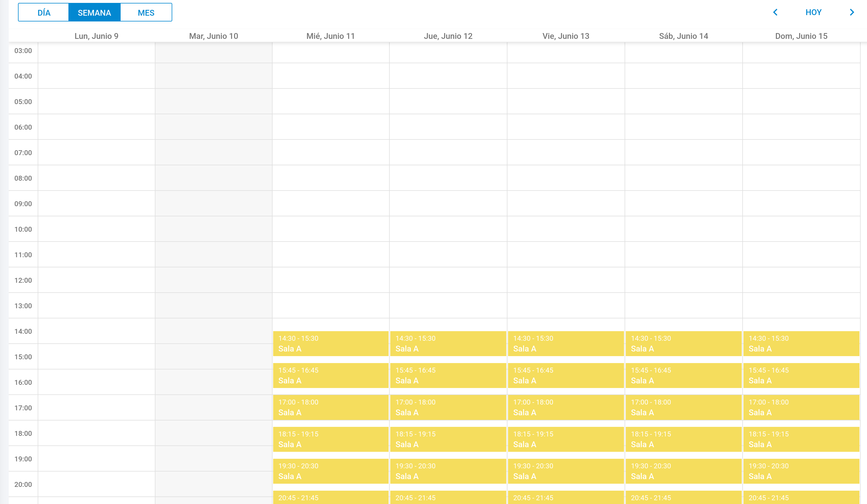Click the Dom, Junio 15 day header
Screen dimensions: 867x504
click(801, 36)
